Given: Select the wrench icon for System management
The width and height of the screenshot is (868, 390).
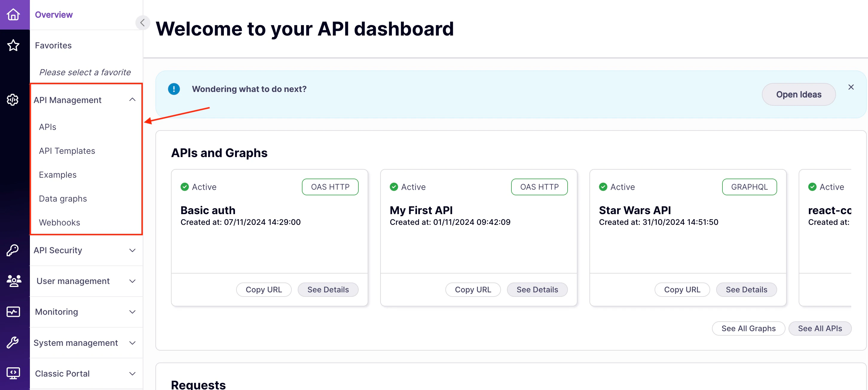Looking at the screenshot, I should click(13, 342).
